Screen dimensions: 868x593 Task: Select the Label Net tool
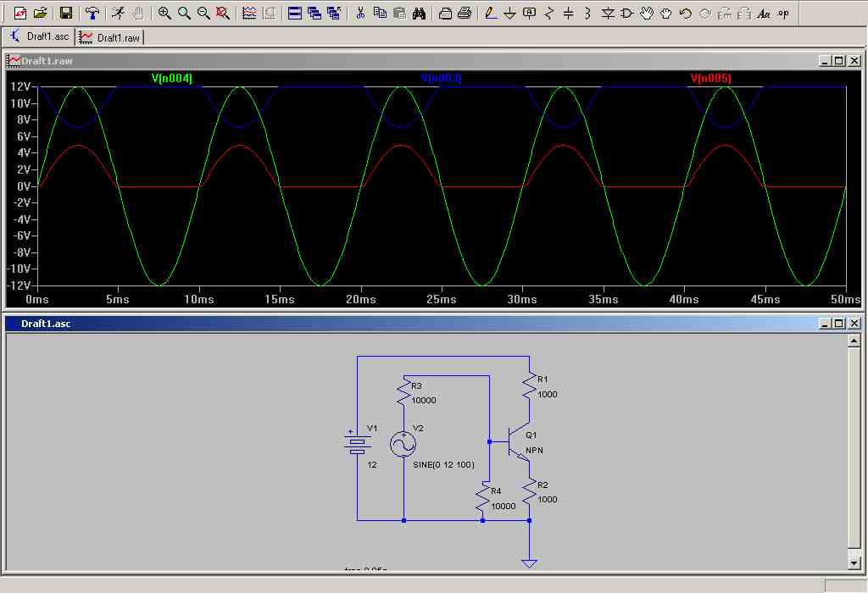pyautogui.click(x=529, y=13)
